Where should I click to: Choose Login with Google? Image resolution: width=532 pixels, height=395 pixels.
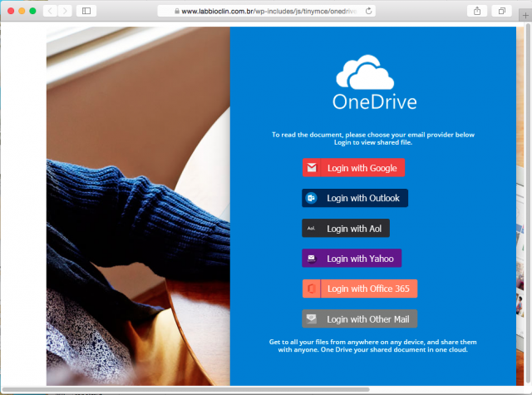click(x=353, y=168)
